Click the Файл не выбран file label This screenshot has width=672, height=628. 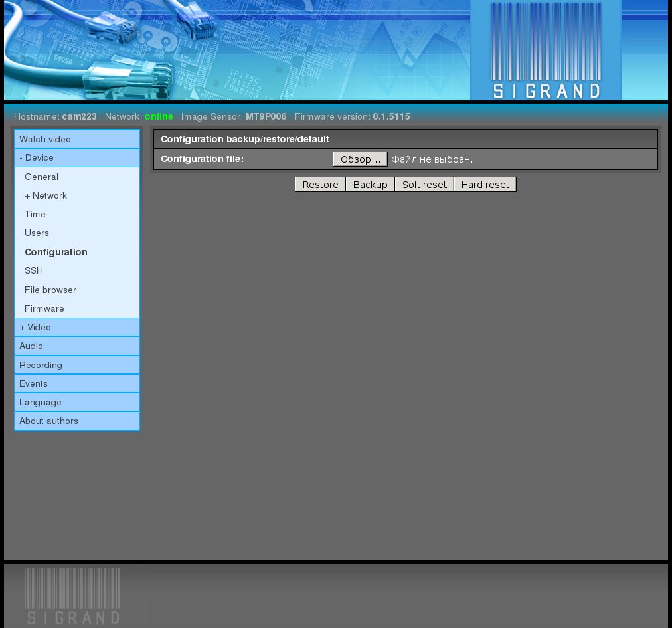pyautogui.click(x=432, y=159)
